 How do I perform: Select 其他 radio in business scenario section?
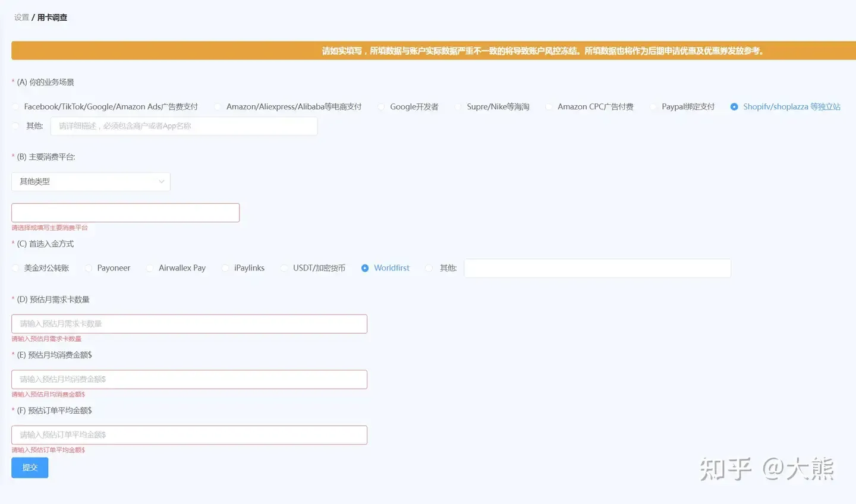[15, 126]
